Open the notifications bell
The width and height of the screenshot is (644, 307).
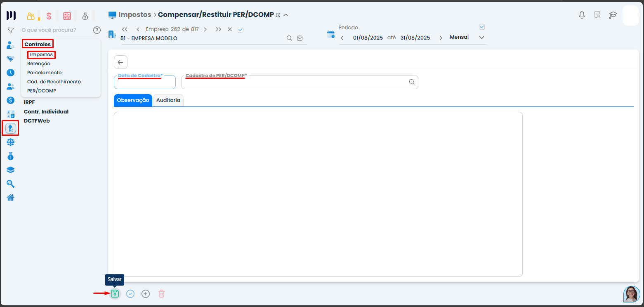pyautogui.click(x=582, y=15)
